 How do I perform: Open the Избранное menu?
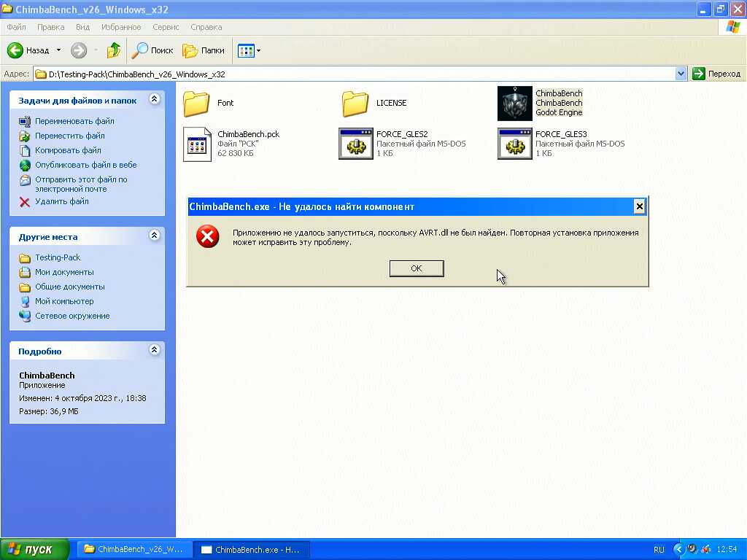[121, 27]
